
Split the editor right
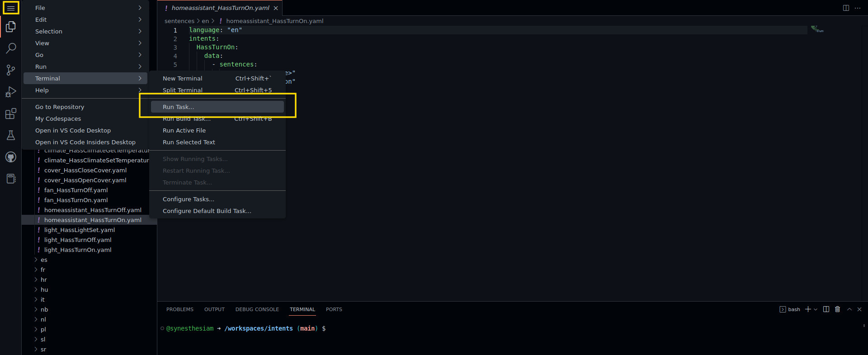tap(846, 8)
